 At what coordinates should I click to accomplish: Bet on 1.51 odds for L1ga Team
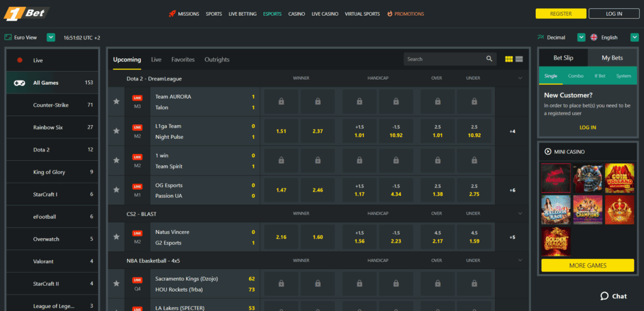(281, 131)
